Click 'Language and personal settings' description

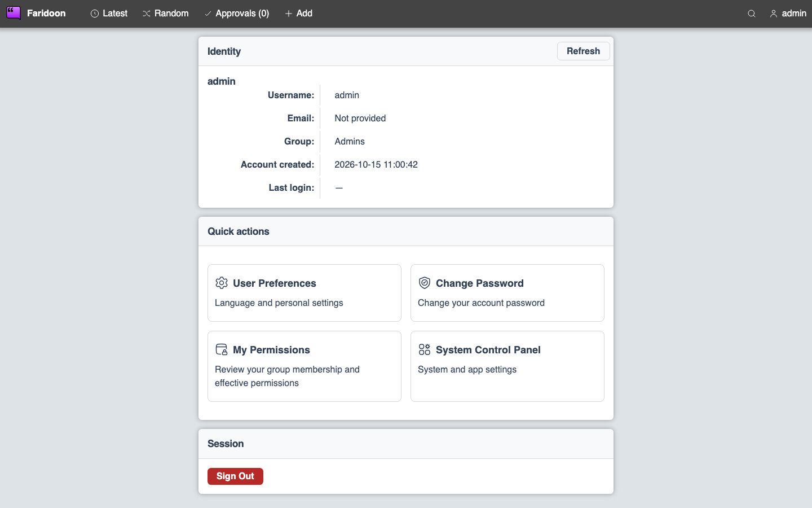(279, 303)
